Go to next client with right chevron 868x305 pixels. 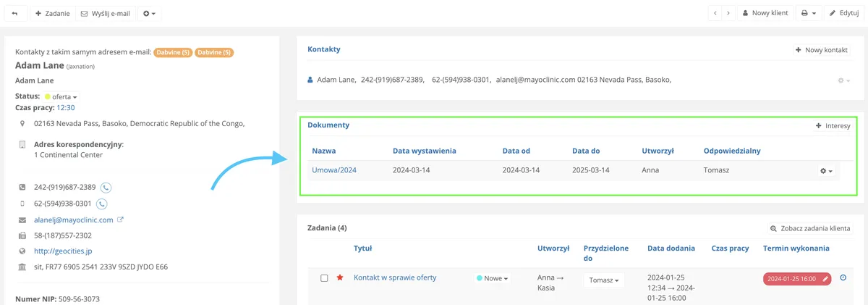(x=728, y=13)
